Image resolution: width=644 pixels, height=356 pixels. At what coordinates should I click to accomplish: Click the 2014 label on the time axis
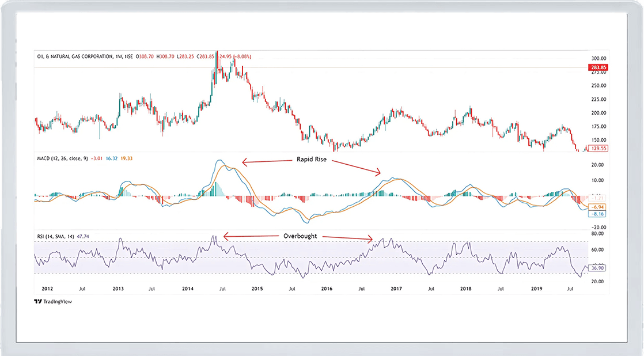(x=188, y=288)
